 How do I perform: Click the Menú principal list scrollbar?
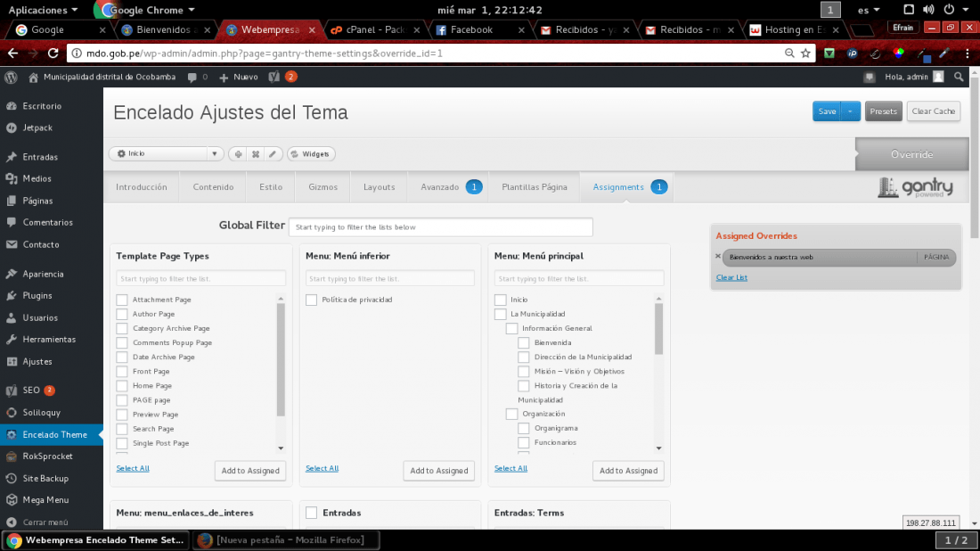coord(658,330)
